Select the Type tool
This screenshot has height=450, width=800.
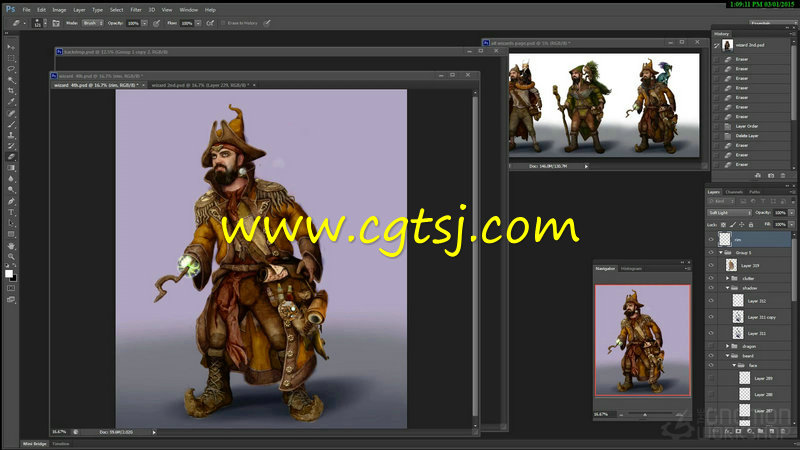(x=11, y=212)
